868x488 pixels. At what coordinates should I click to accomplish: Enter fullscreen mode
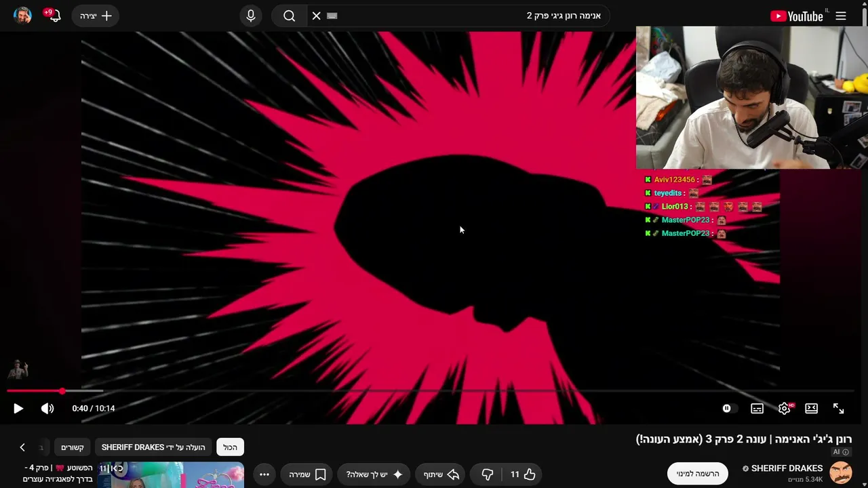(838, 408)
